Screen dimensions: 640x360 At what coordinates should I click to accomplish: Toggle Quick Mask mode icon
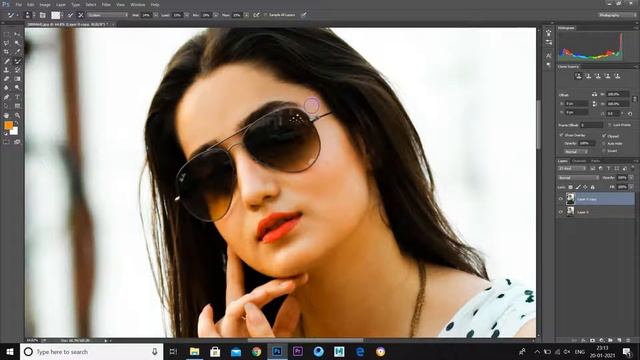(7, 142)
